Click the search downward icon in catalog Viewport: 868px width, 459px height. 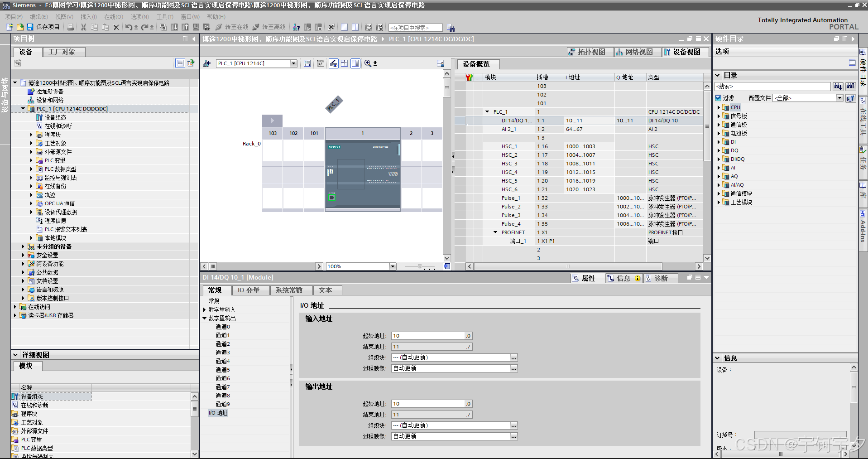pyautogui.click(x=838, y=86)
